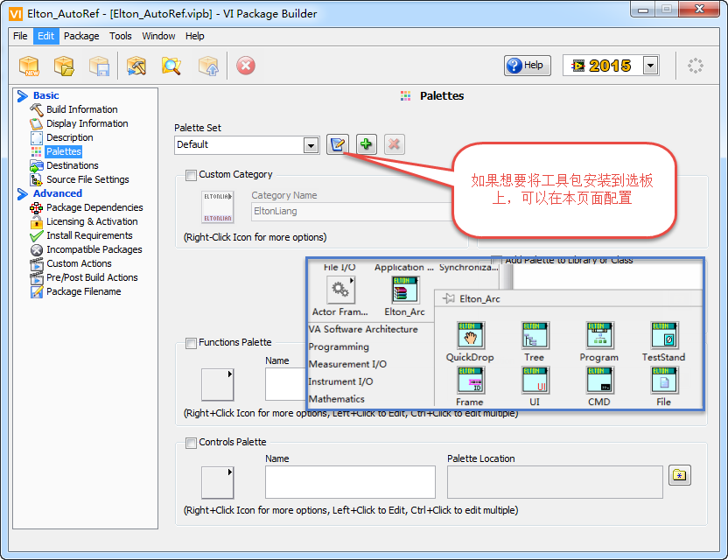Click the Save Package toolbar icon

click(100, 66)
